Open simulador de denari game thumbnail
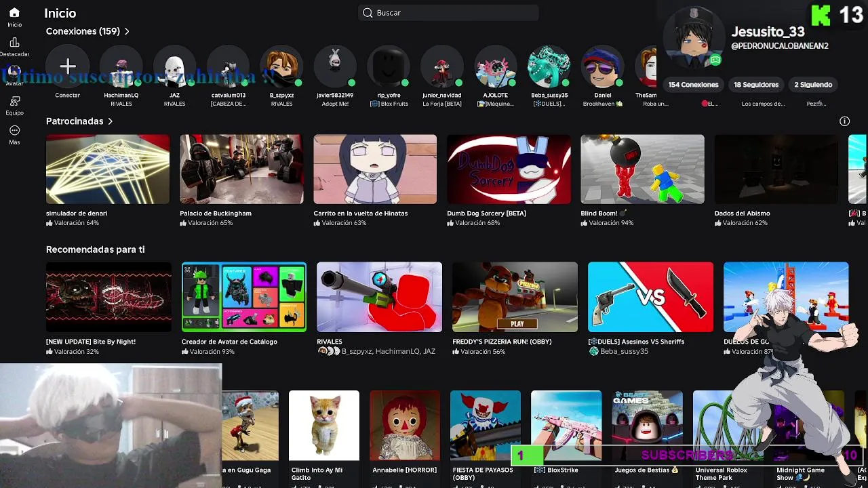 pyautogui.click(x=108, y=169)
